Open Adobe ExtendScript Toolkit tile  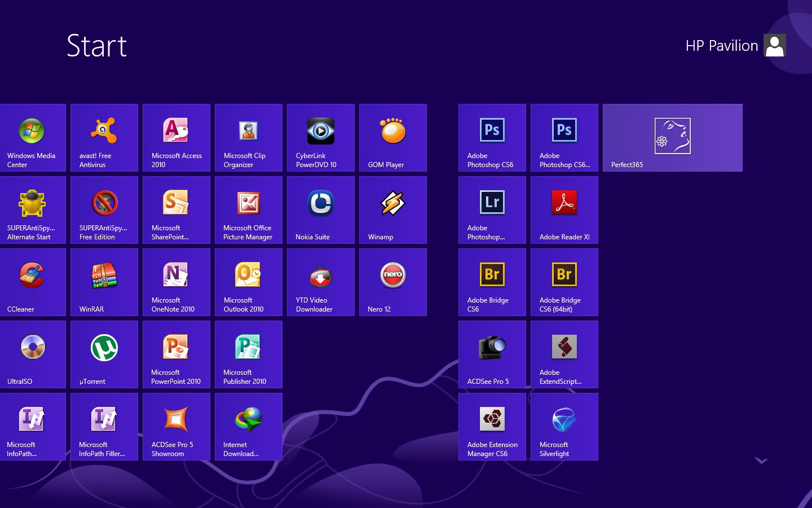pyautogui.click(x=564, y=354)
